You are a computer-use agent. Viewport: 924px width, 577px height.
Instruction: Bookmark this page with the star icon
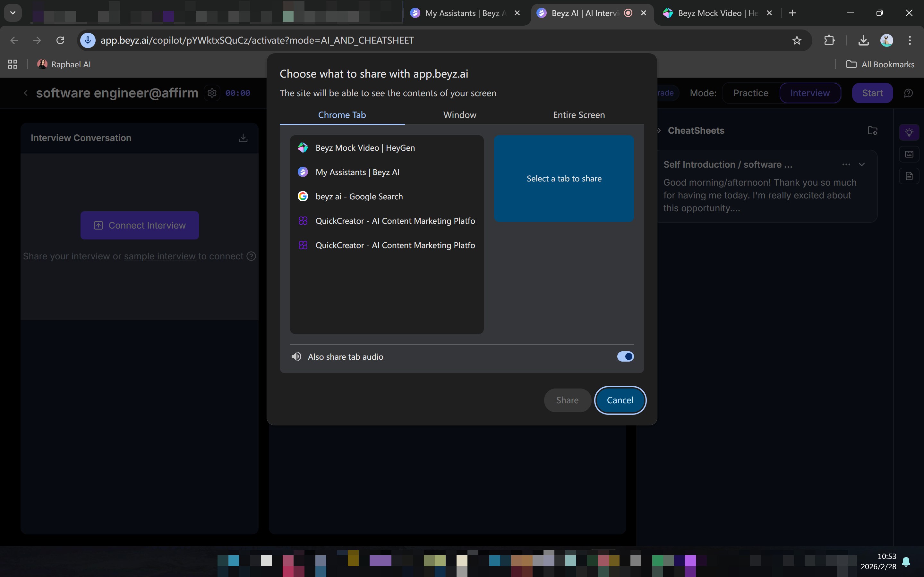(x=797, y=40)
